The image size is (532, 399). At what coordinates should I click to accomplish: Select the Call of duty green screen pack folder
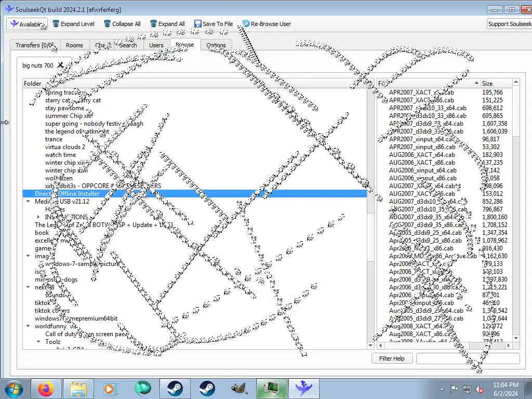tap(86, 334)
